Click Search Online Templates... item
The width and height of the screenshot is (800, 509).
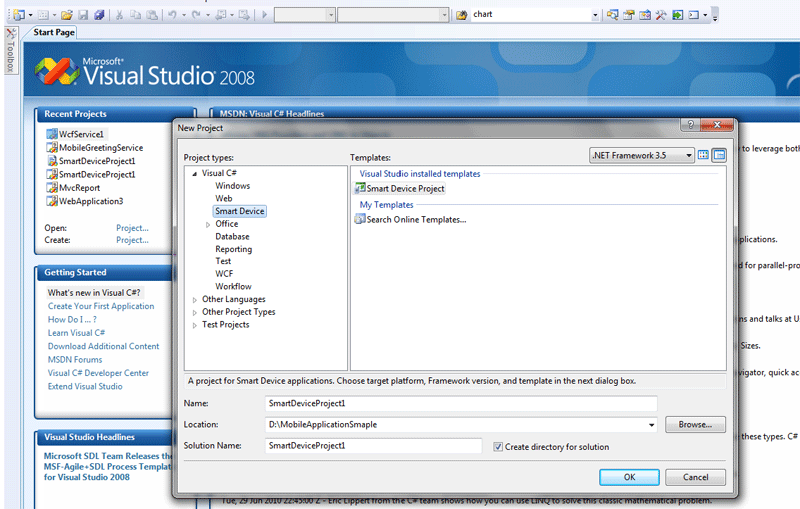[411, 220]
